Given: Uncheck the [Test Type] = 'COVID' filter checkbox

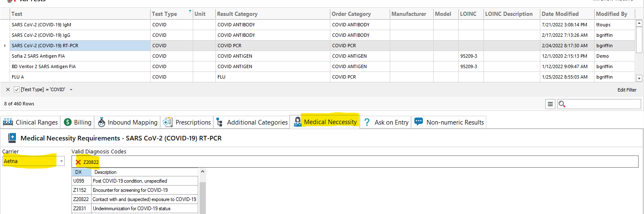Looking at the screenshot, I should [17, 89].
